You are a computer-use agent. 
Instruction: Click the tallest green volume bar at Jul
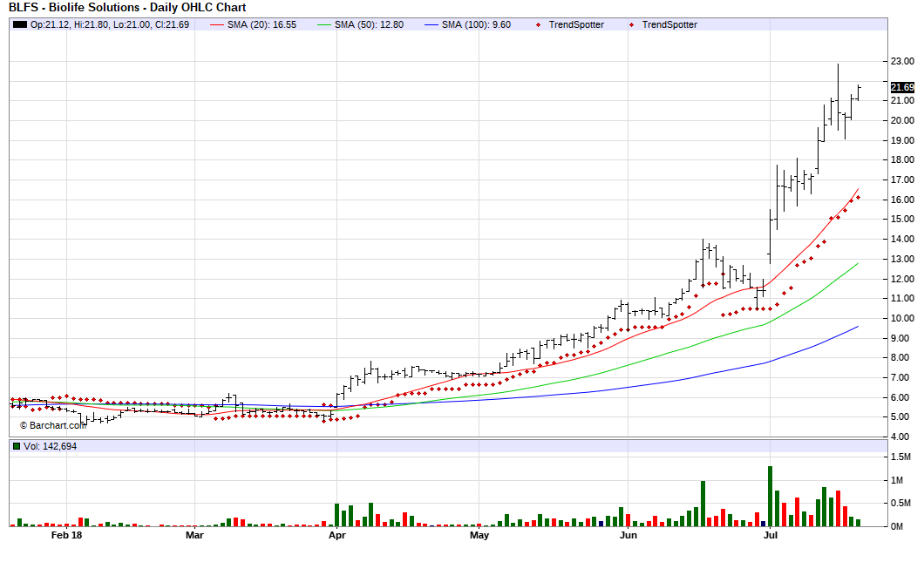pyautogui.click(x=771, y=496)
